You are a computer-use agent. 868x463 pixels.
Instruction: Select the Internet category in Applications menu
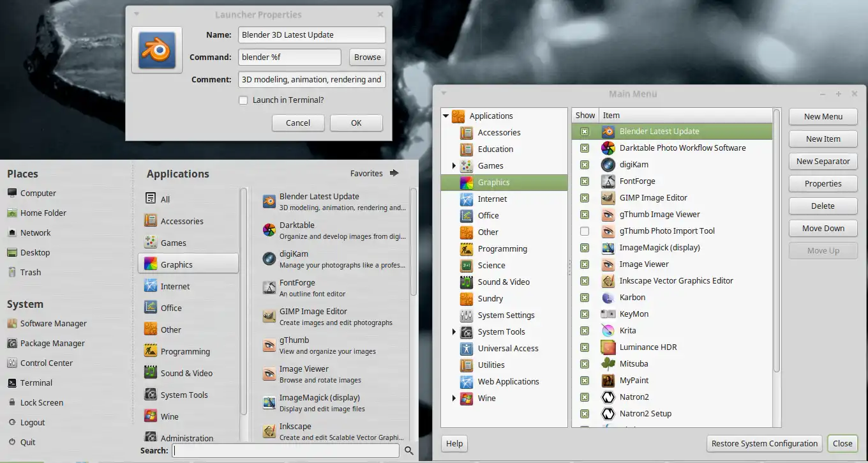[x=188, y=286]
